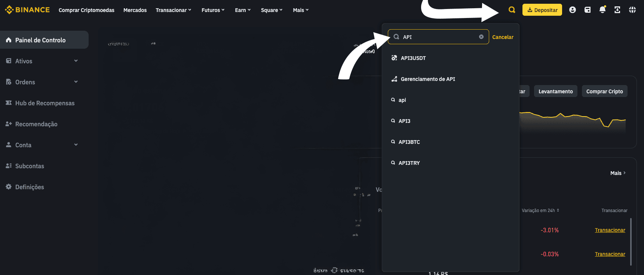Click the Binance logo
The width and height of the screenshot is (644, 275).
point(27,10)
